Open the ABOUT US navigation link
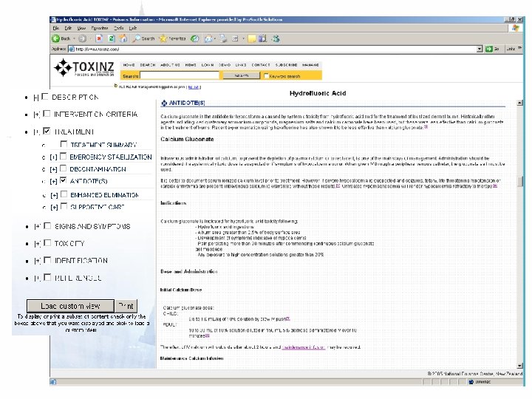The image size is (532, 399). point(170,65)
